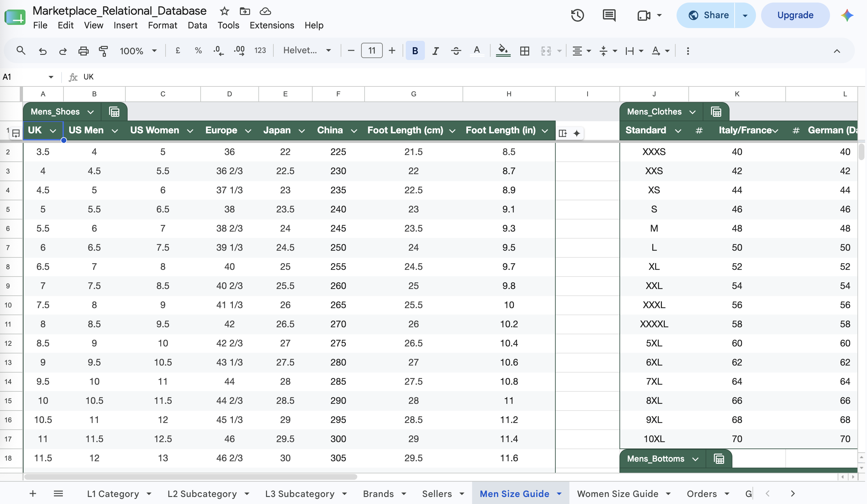
Task: Open the all sheets list button
Action: 58,494
